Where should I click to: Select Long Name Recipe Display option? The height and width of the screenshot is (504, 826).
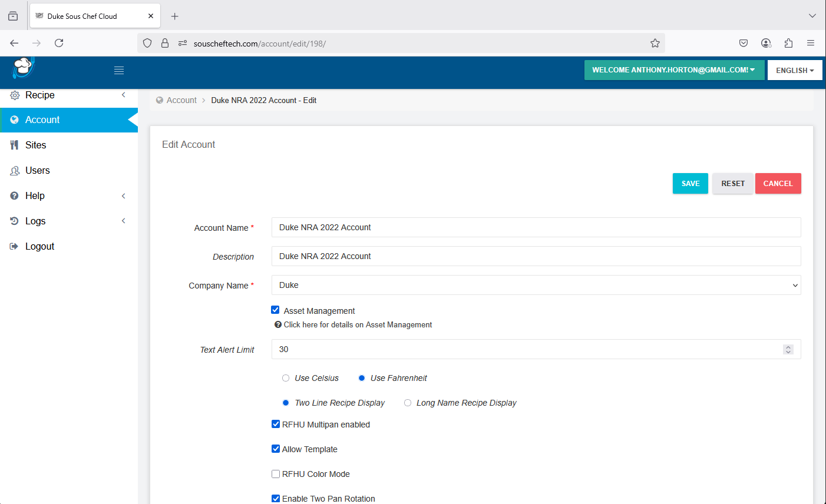[x=408, y=403]
